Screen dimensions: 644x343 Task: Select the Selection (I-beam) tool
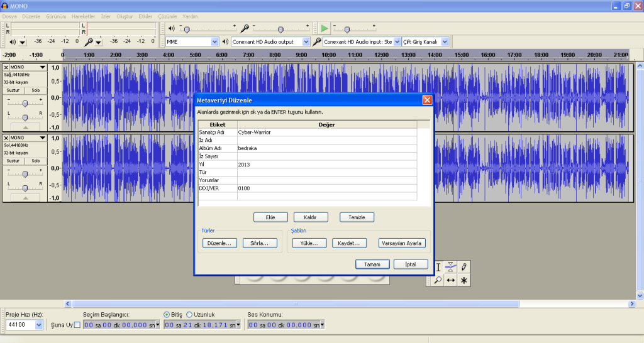(438, 267)
